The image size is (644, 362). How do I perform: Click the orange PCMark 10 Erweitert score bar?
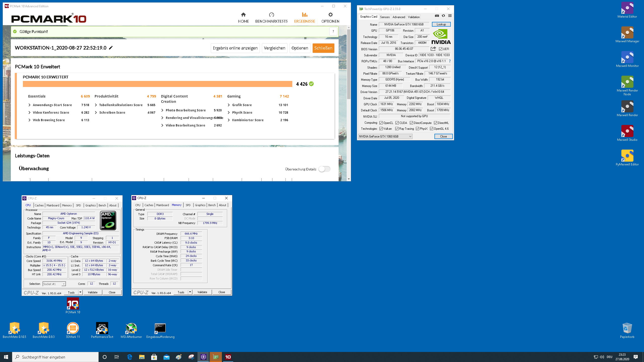pos(157,84)
